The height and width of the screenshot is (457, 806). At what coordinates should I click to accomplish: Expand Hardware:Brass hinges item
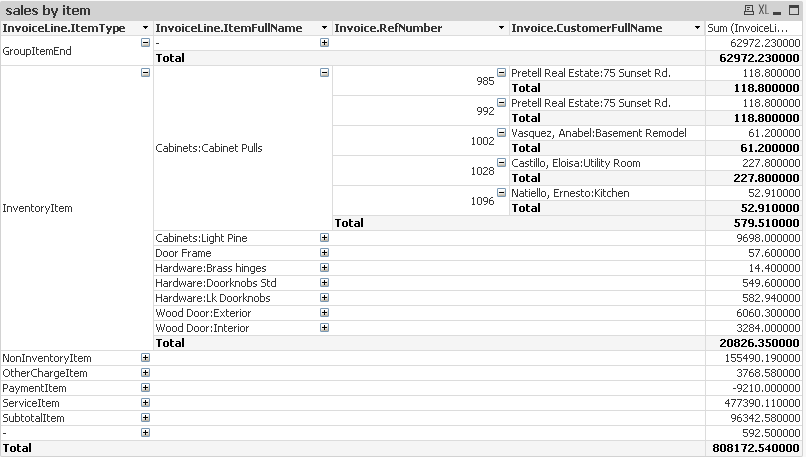coord(324,267)
